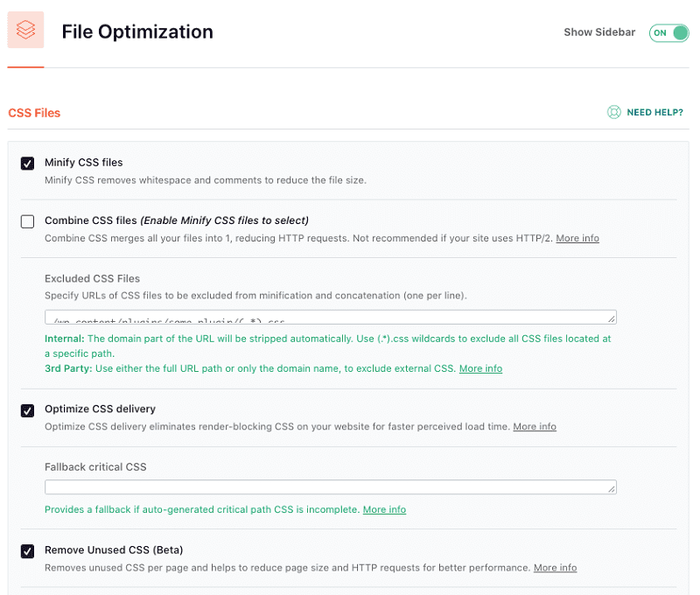This screenshot has width=700, height=595.
Task: Uncheck Remove Unused CSS (Beta) checkbox
Action: click(x=27, y=551)
